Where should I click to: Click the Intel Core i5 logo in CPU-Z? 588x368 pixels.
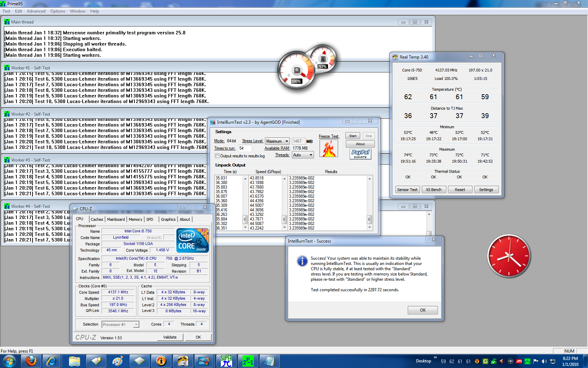pyautogui.click(x=193, y=240)
